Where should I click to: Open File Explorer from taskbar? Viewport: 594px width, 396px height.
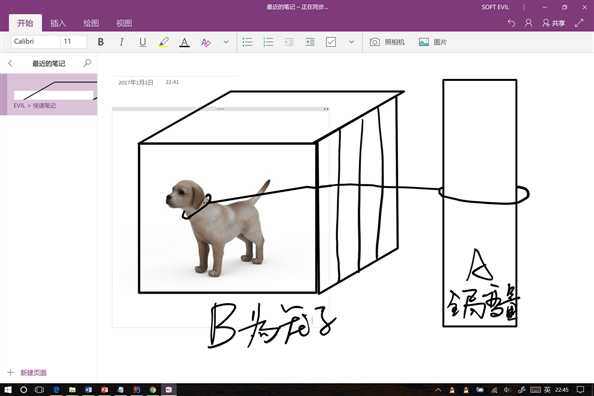(x=72, y=390)
